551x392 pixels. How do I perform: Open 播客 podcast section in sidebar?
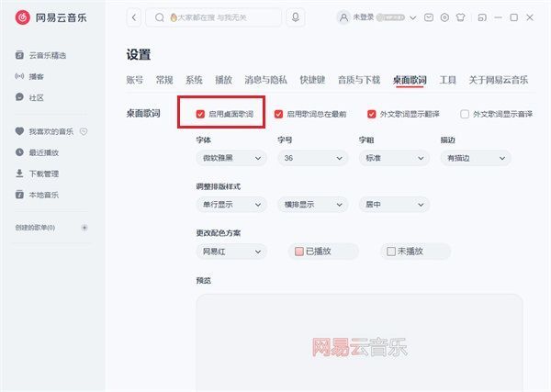coord(35,76)
